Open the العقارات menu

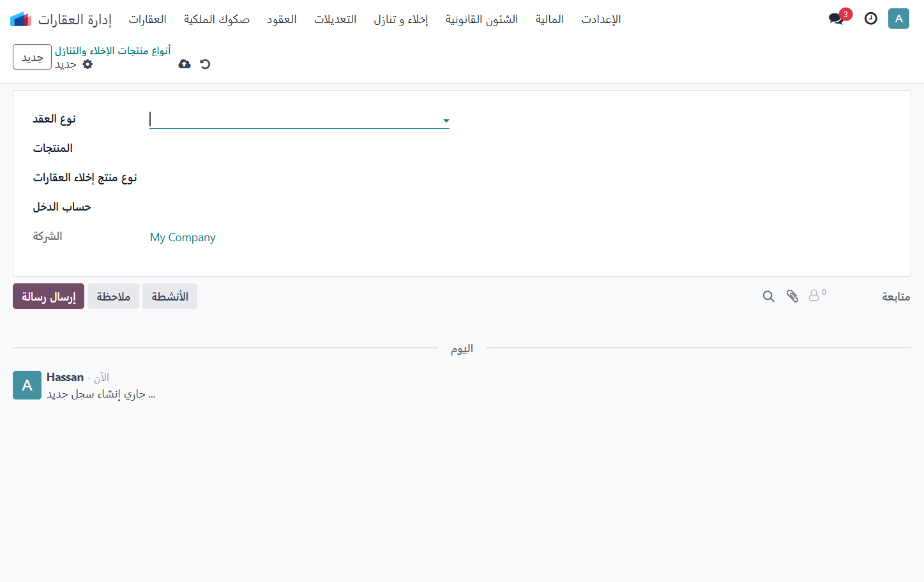pos(148,19)
